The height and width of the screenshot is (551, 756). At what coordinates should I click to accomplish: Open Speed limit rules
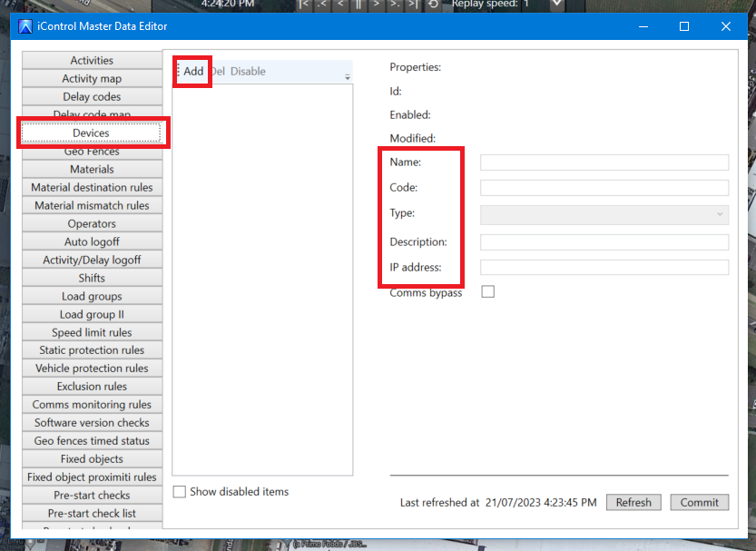coord(92,332)
